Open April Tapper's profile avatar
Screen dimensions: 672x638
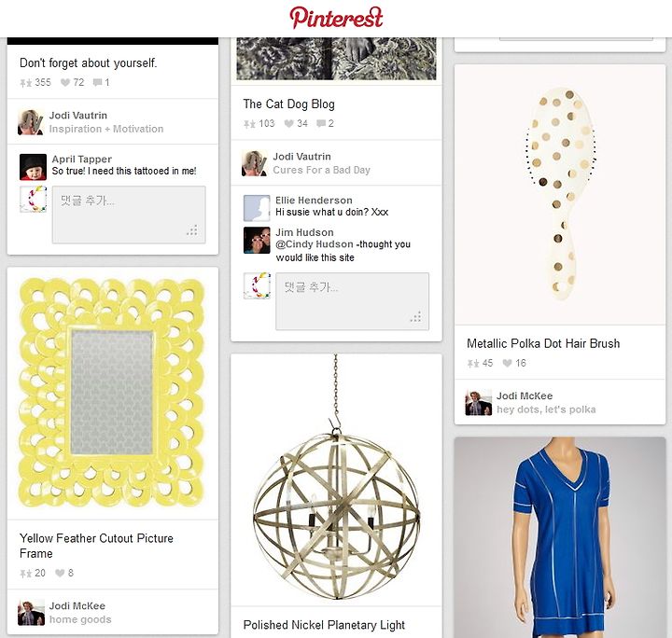[33, 167]
